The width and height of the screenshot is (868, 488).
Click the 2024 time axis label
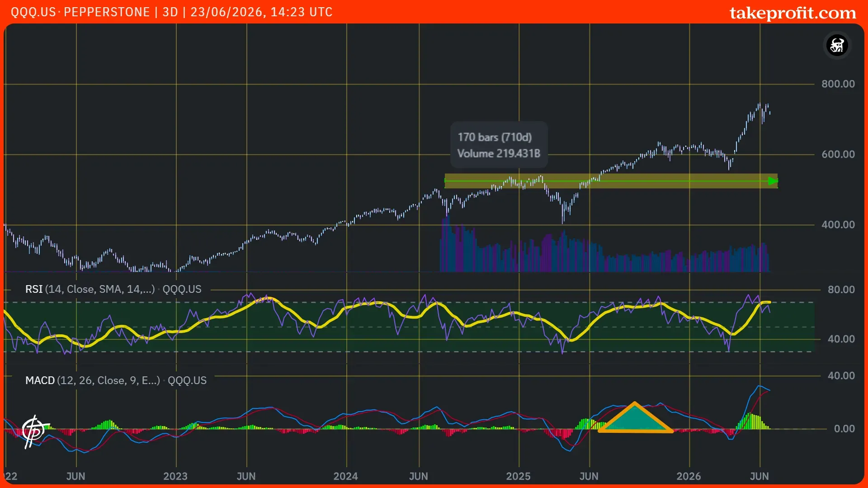click(346, 476)
